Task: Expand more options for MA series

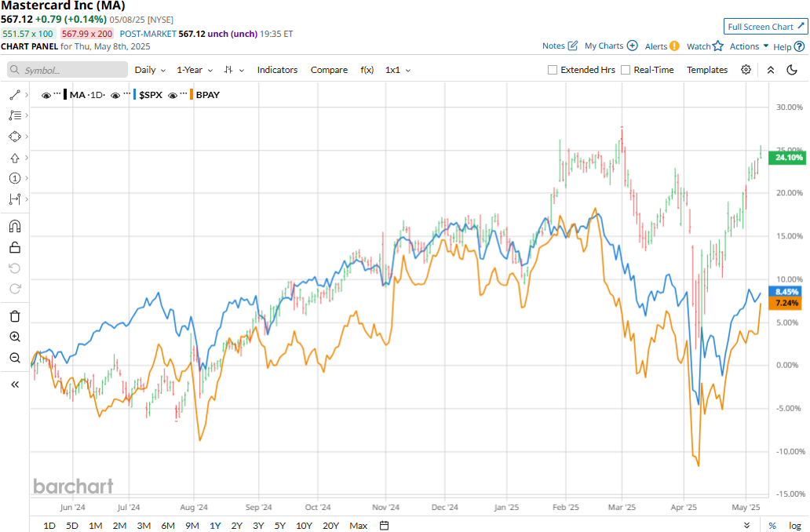Action: point(57,93)
